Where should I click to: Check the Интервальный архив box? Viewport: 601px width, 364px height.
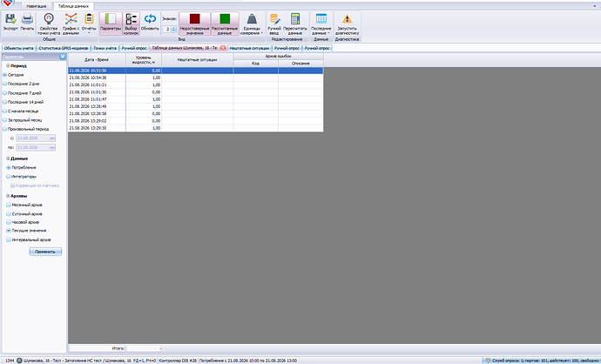tap(9, 239)
